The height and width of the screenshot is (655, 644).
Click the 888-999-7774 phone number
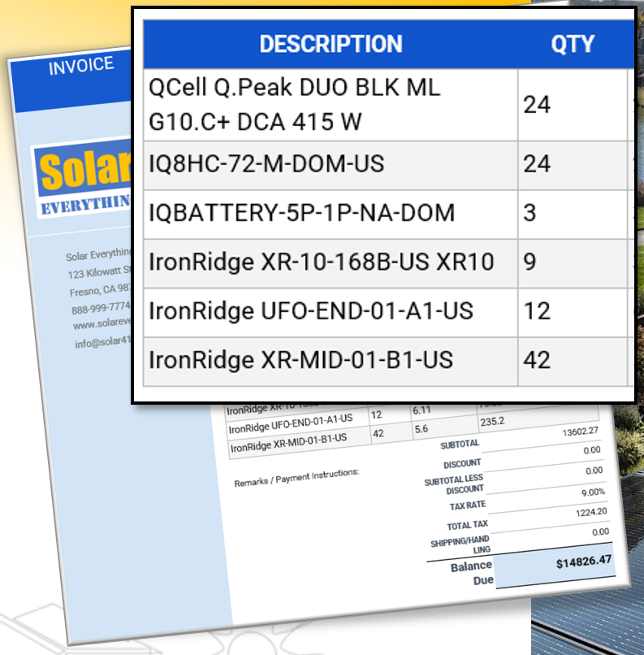click(x=102, y=308)
